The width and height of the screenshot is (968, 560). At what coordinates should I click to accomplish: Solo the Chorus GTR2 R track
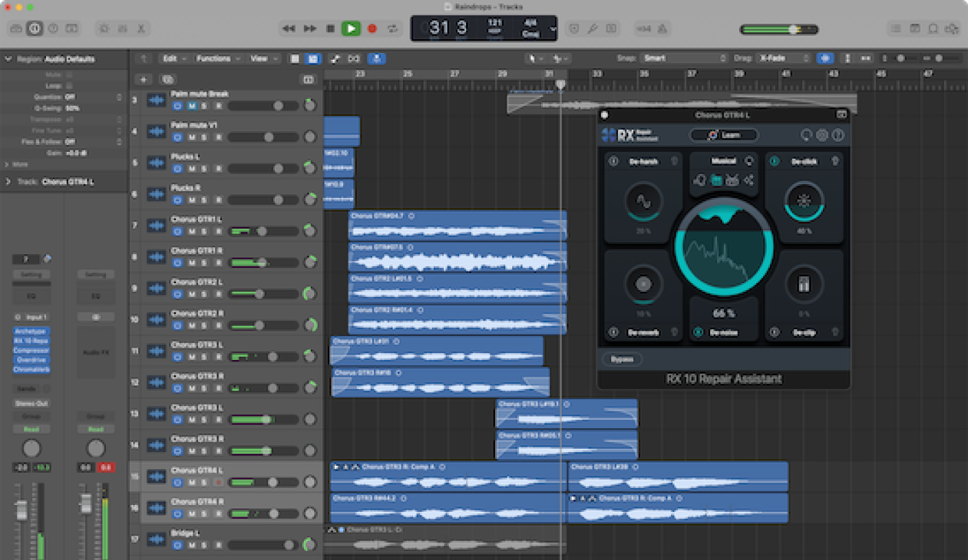205,326
